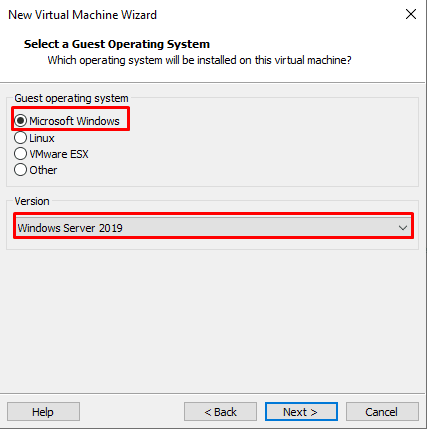This screenshot has width=427, height=429.
Task: Click the 'VMware ESX' option label text
Action: point(59,154)
